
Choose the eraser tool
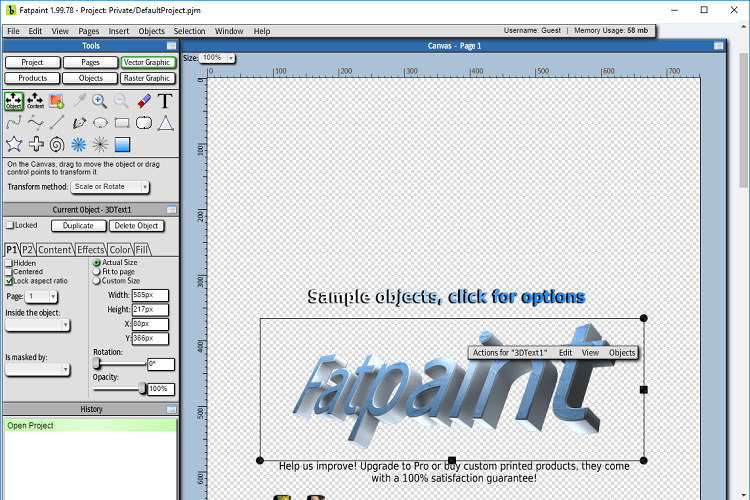[x=143, y=101]
